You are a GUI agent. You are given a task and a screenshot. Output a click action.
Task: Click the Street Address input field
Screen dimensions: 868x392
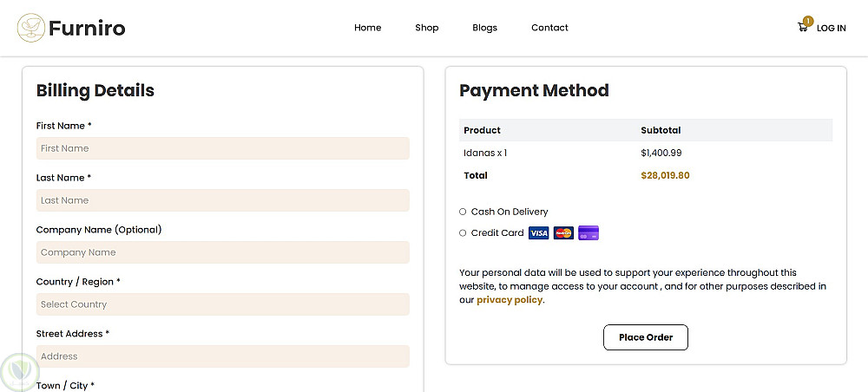(x=222, y=356)
